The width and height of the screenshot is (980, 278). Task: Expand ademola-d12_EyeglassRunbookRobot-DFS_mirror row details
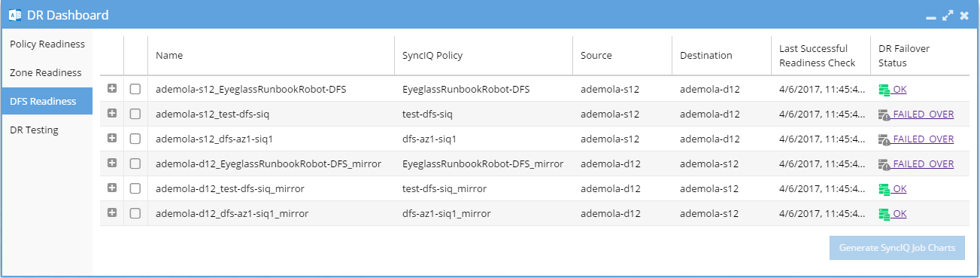pos(112,163)
